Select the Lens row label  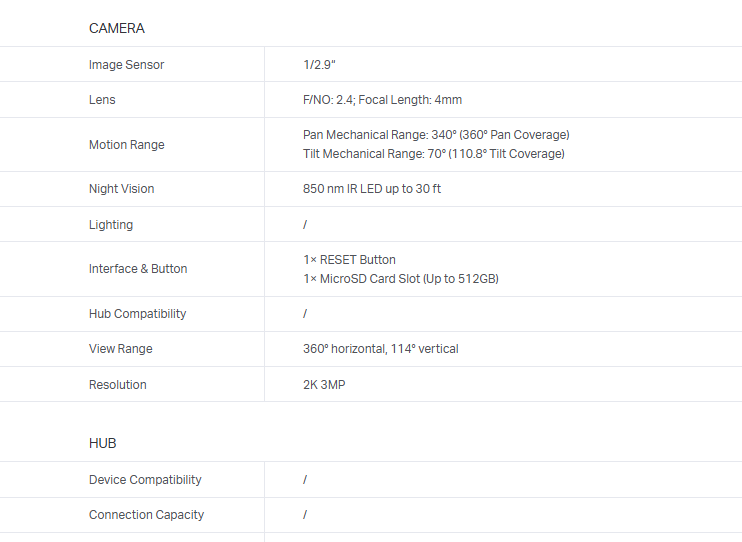tap(102, 100)
